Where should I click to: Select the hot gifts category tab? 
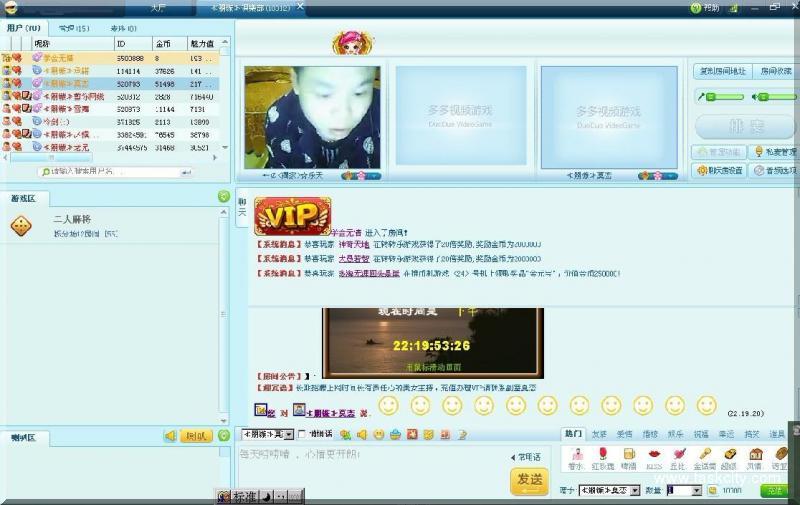pos(572,434)
